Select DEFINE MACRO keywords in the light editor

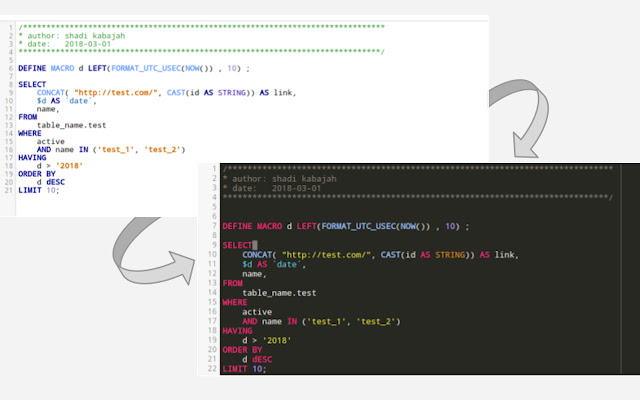coord(46,68)
